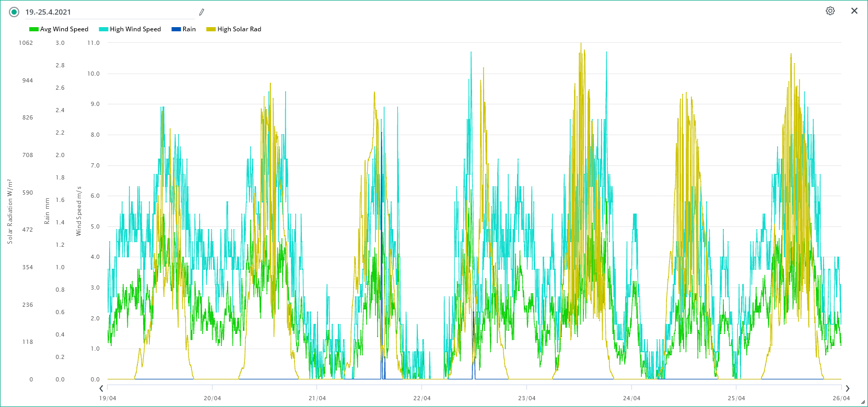Click the cyan High Wind Speed swatch
868x407 pixels.
point(103,29)
